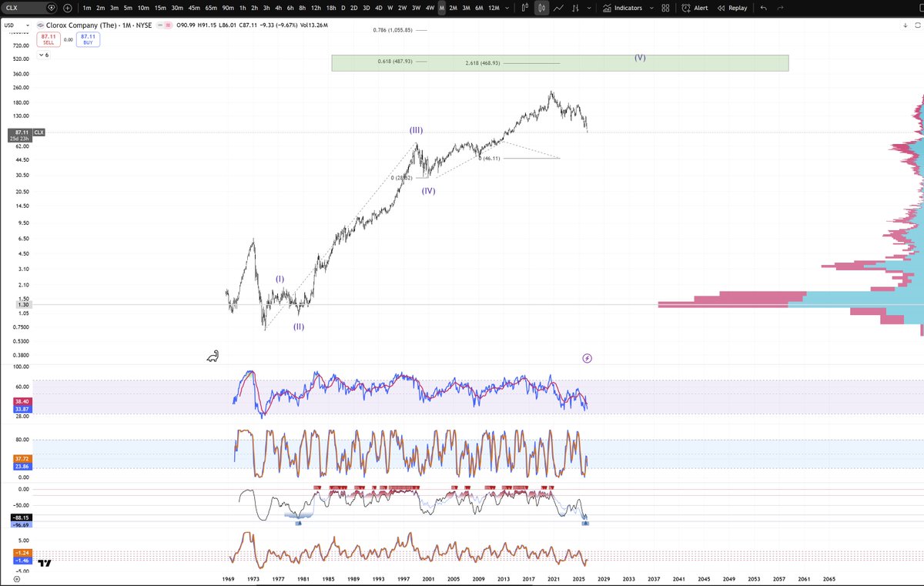Select the active M monthly timeframe
Viewport: 924px width, 586px height.
click(441, 8)
